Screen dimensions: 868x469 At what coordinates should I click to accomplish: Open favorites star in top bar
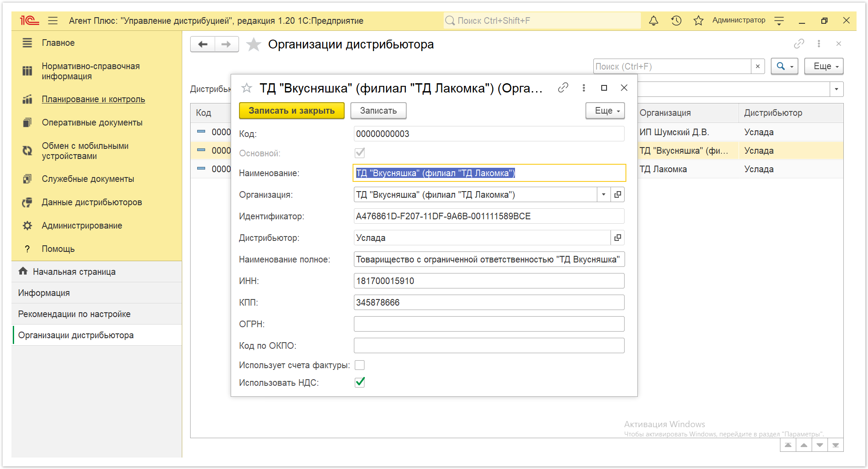pos(698,21)
